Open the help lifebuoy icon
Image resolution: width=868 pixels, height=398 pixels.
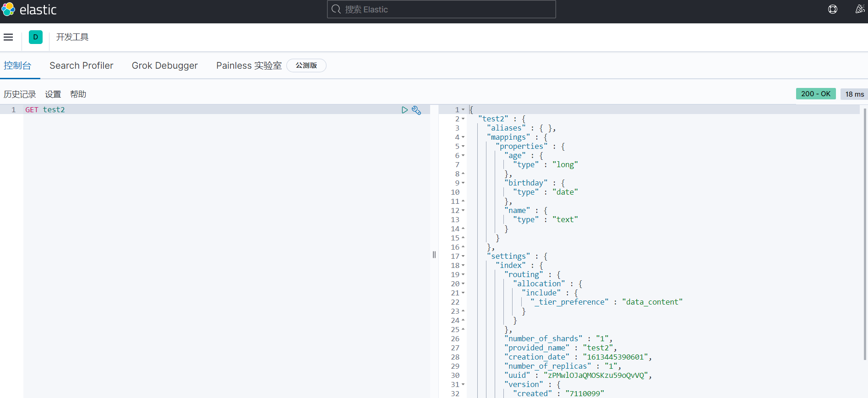click(x=833, y=9)
